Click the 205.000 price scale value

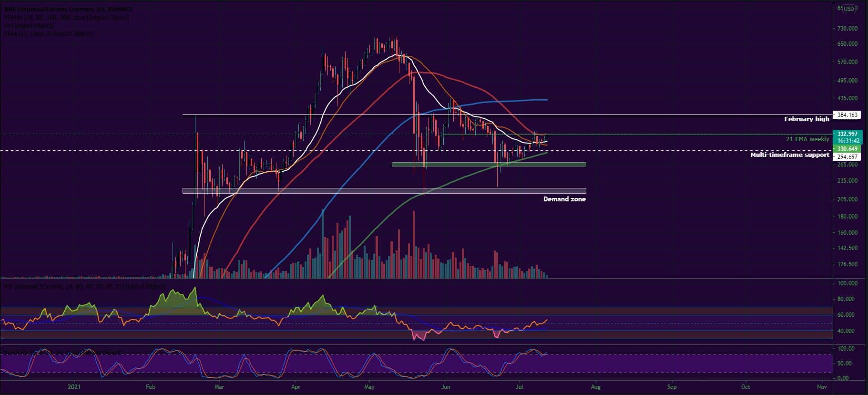(x=847, y=199)
